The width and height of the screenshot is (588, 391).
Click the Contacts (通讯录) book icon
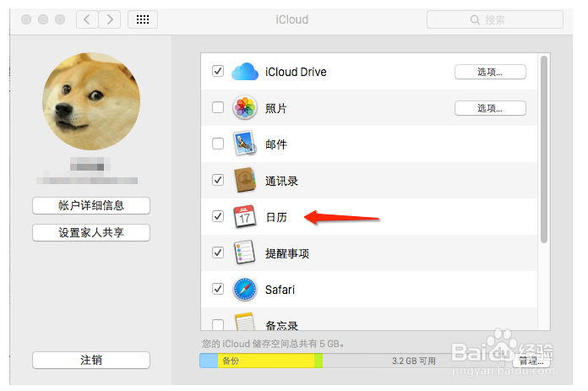pos(245,180)
